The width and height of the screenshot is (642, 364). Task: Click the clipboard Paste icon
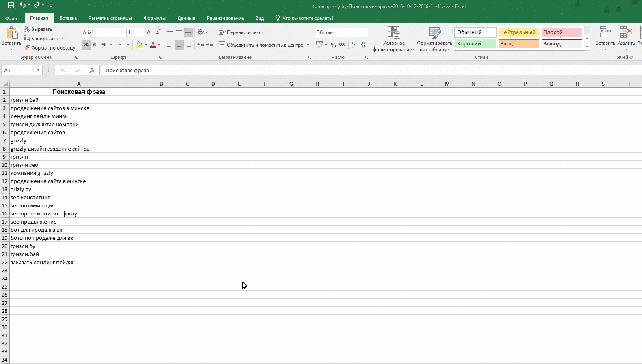click(11, 33)
